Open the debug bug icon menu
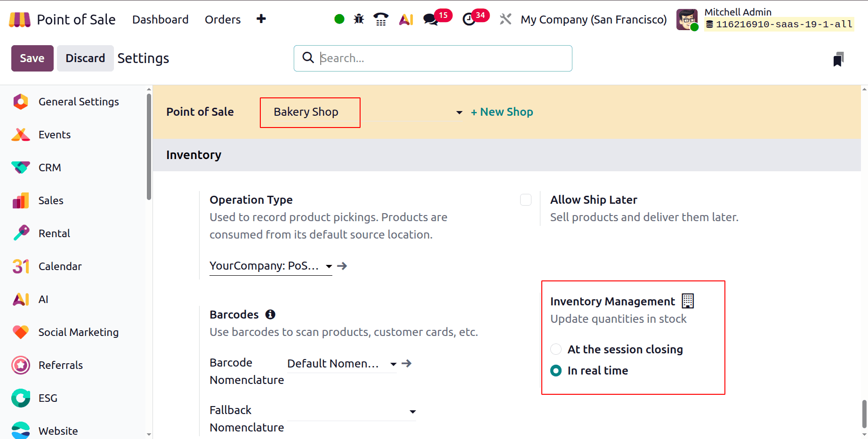This screenshot has height=439, width=868. coord(359,19)
